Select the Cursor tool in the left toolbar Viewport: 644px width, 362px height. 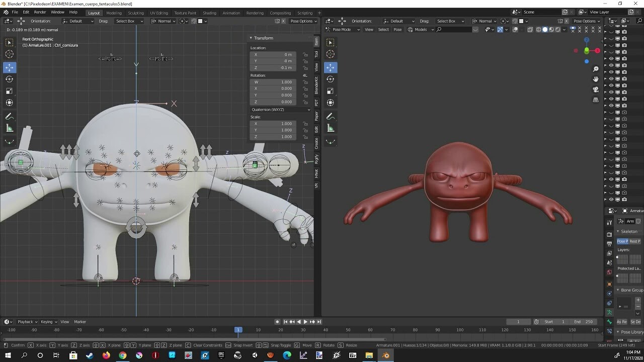tap(9, 54)
